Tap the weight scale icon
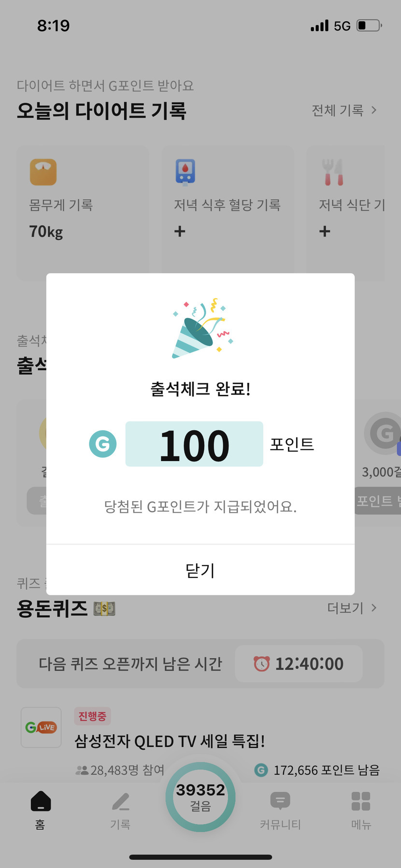 coord(43,173)
